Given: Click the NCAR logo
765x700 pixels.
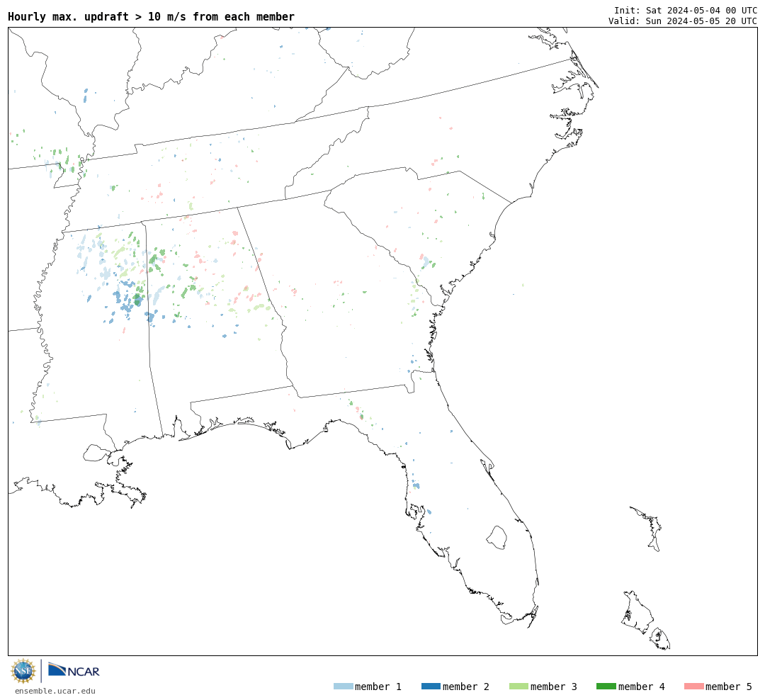Looking at the screenshot, I should click(74, 670).
